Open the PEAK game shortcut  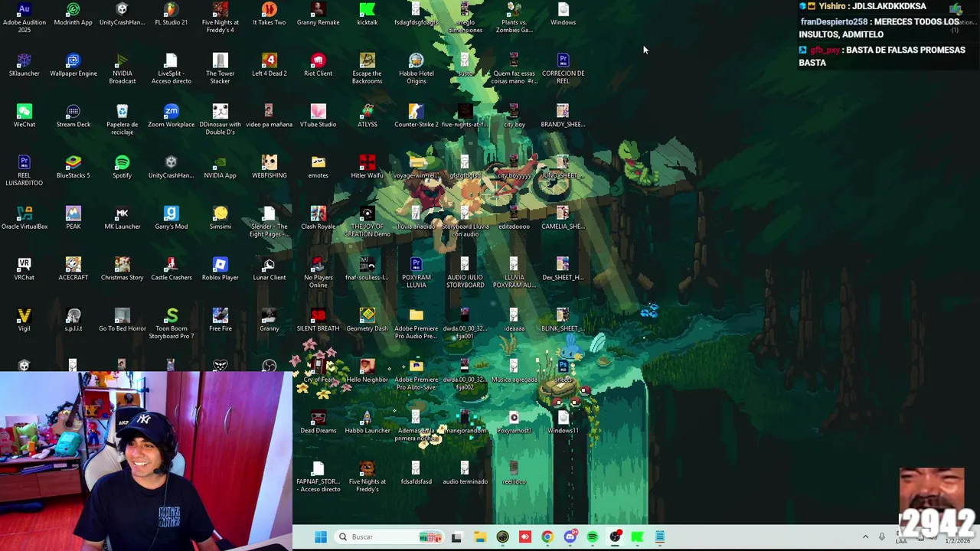(x=73, y=218)
